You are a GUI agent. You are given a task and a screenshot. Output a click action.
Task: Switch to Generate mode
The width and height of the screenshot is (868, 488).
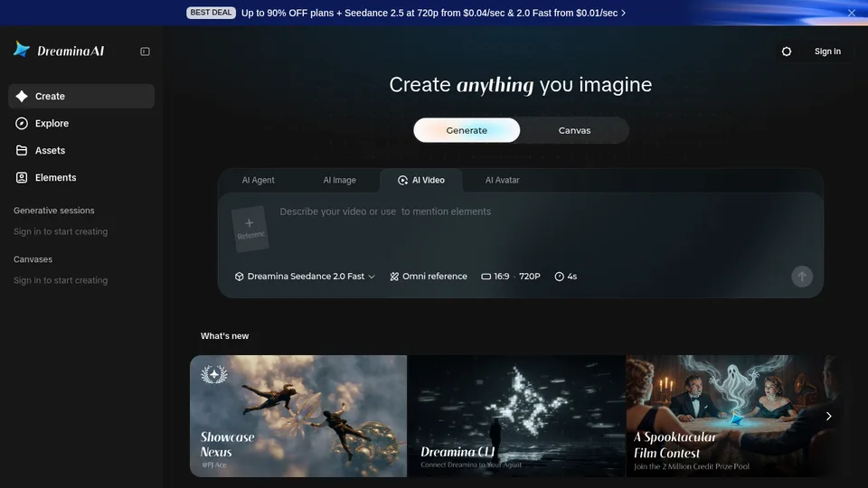pos(467,130)
